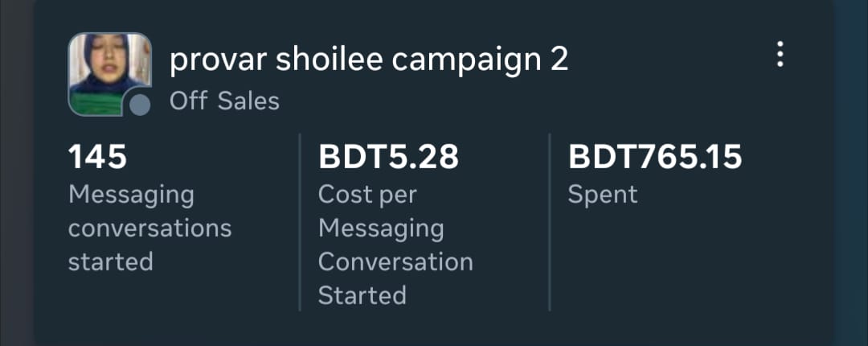Tap the Spent label
This screenshot has width=868, height=346.
(x=603, y=196)
